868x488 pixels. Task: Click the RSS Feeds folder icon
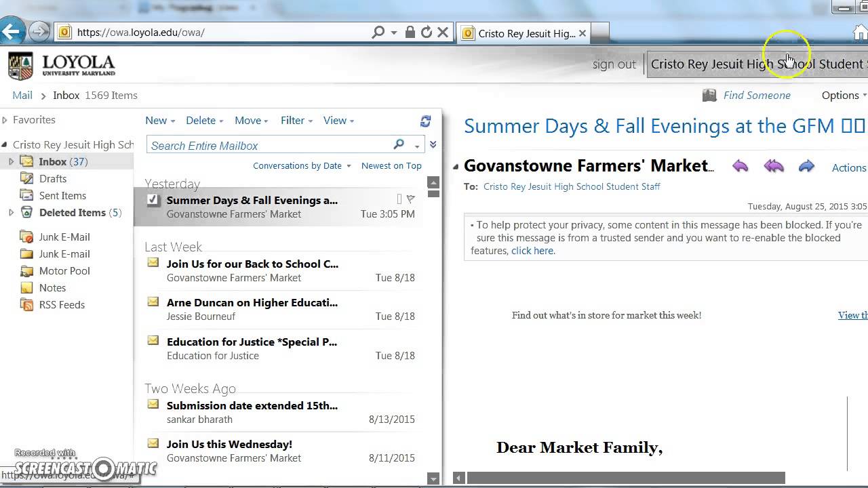pyautogui.click(x=26, y=304)
